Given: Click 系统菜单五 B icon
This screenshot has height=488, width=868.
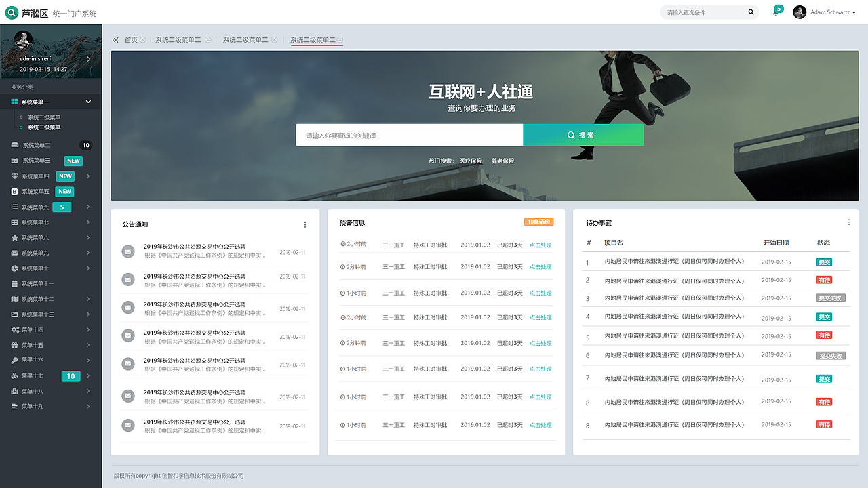Looking at the screenshot, I should pos(14,192).
